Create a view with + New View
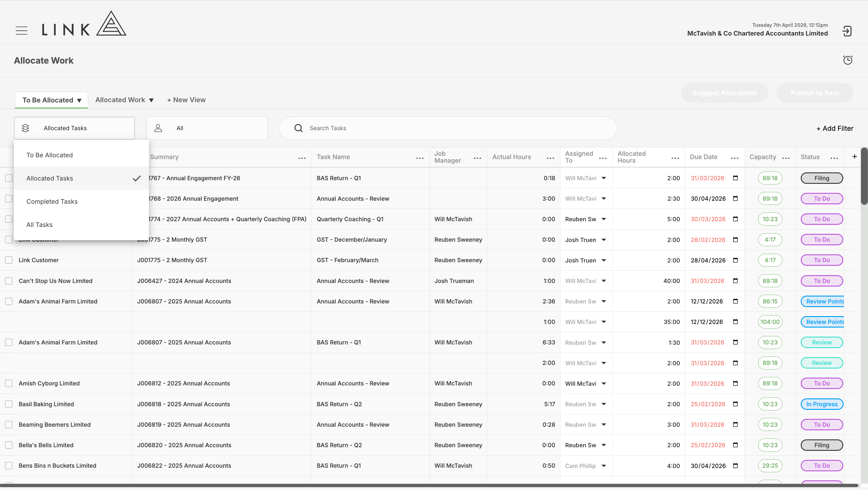Viewport: 868px width, 490px height. tap(186, 100)
